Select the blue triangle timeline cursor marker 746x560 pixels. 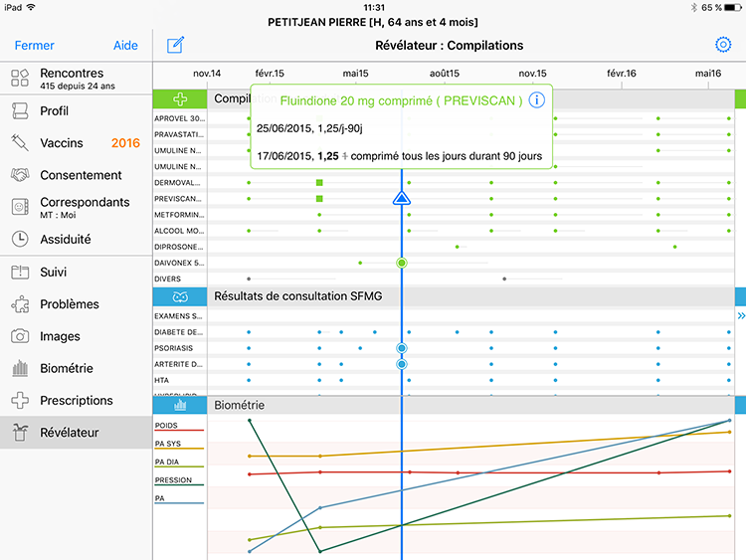tap(401, 198)
